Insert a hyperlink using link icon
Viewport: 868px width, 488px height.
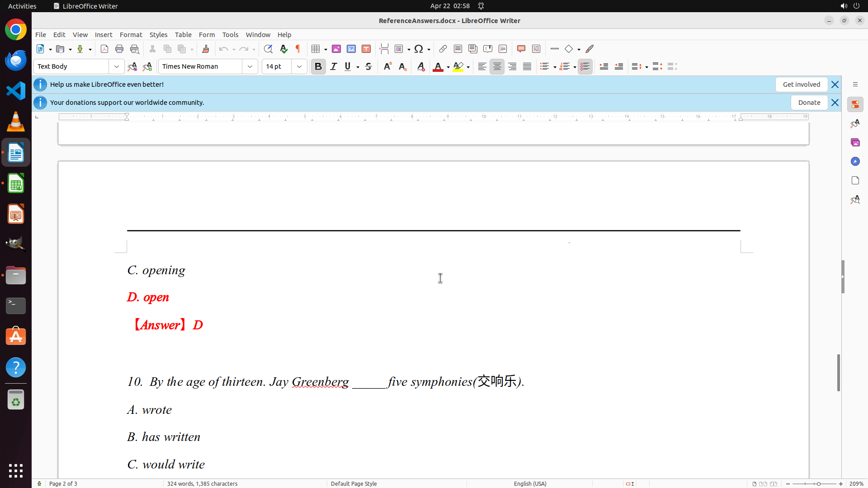(x=443, y=49)
